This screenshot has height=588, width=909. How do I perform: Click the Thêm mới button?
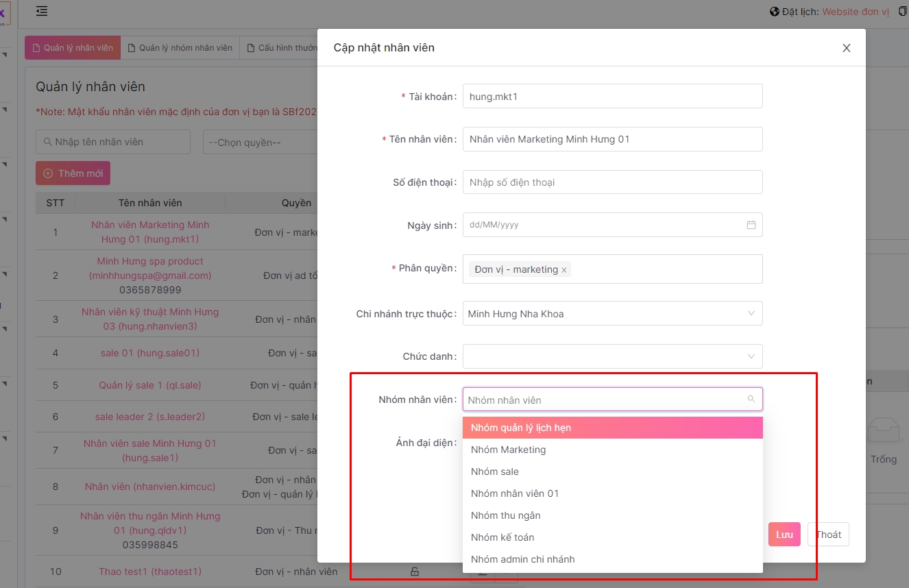(73, 173)
